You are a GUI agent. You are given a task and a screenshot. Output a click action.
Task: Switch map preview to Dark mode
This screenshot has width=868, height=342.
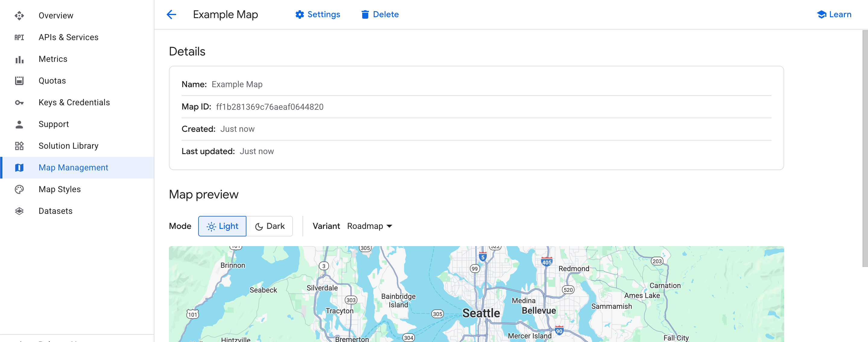[x=270, y=226]
